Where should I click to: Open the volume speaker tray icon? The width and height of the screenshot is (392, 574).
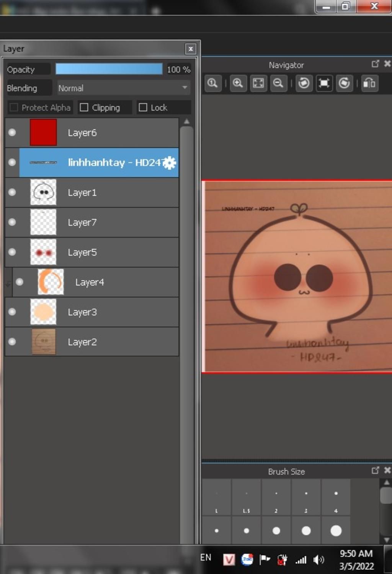tap(318, 560)
